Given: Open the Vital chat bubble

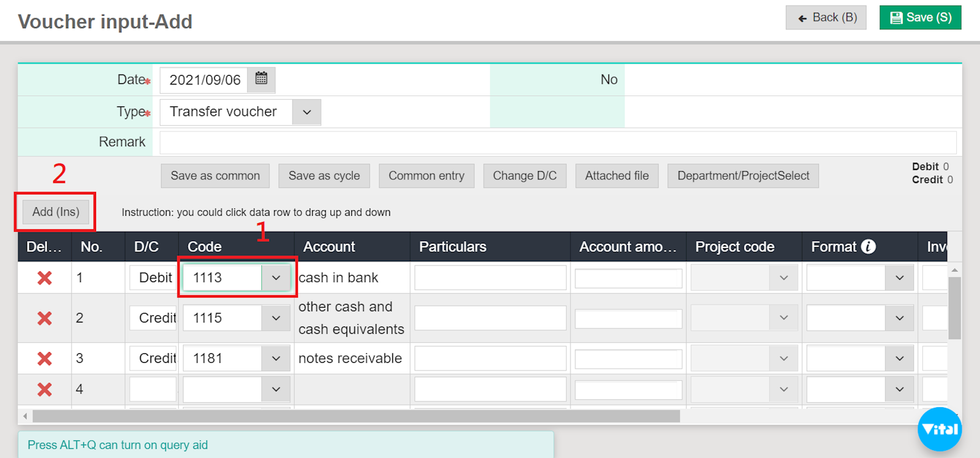Looking at the screenshot, I should [x=940, y=429].
